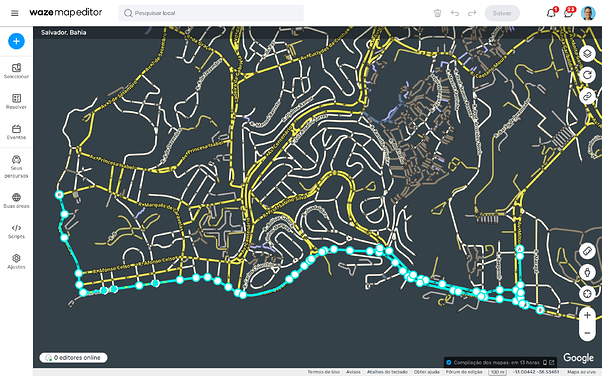
Task: Click the Compilação dos mapas status
Action: [496, 362]
